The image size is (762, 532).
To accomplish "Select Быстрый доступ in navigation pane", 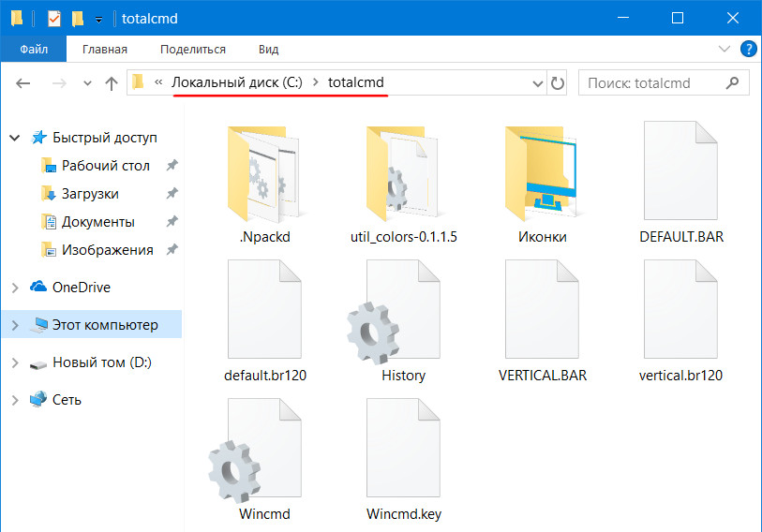I will point(104,138).
